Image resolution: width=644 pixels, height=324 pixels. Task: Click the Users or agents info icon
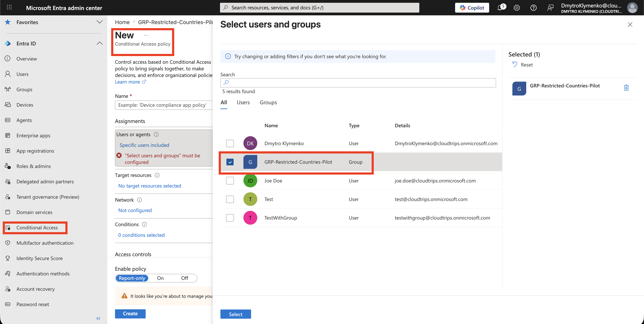pyautogui.click(x=156, y=135)
